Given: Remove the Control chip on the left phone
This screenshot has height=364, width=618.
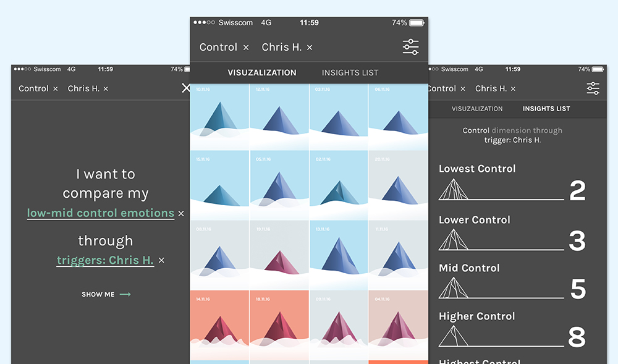Looking at the screenshot, I should tap(56, 89).
